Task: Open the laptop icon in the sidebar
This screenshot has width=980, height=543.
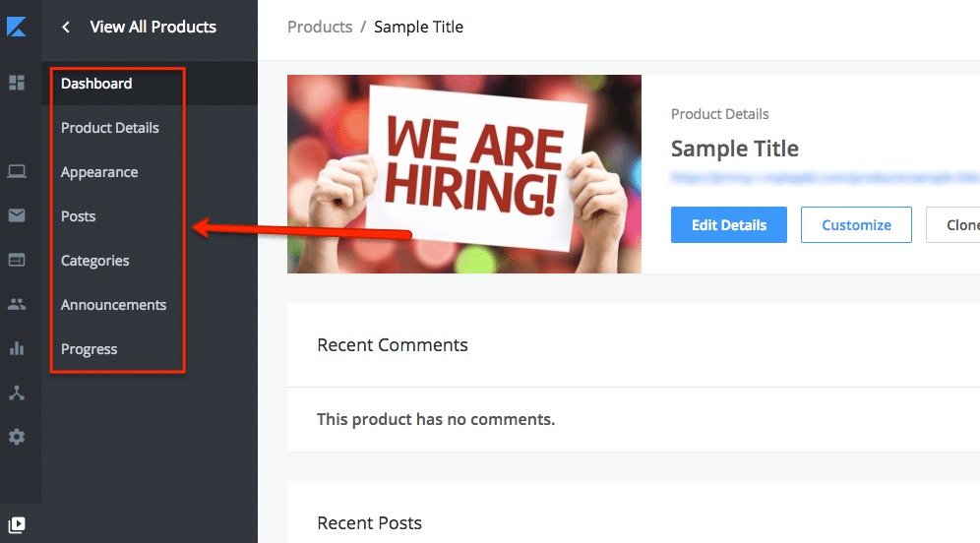Action: (x=17, y=171)
